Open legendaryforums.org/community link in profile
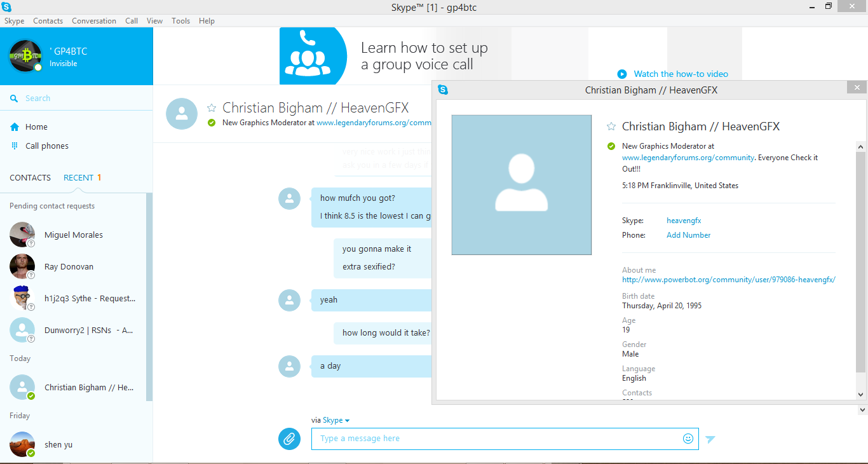868x464 pixels. [x=688, y=158]
